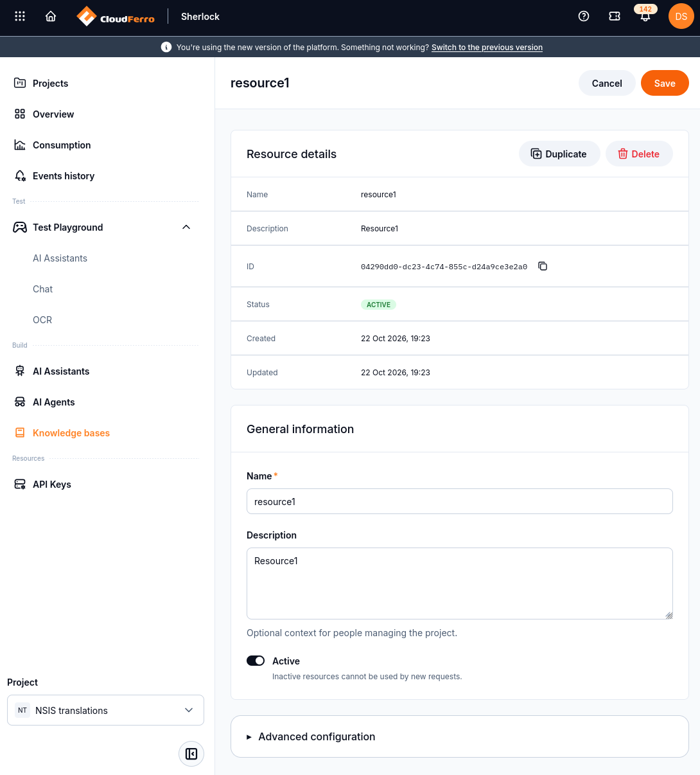
Task: Open the NSIS translations project dropdown
Action: click(105, 710)
